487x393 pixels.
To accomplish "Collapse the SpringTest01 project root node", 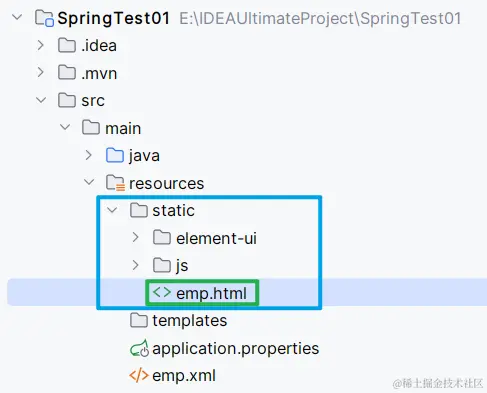I will (17, 17).
